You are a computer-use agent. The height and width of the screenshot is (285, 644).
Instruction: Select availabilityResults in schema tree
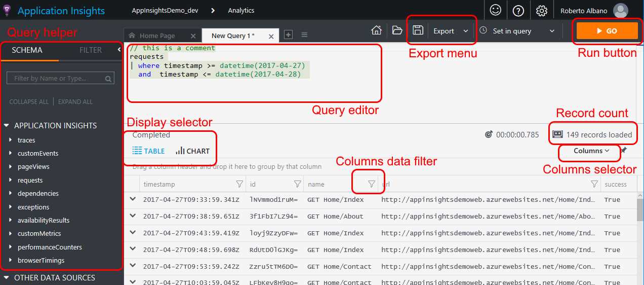click(x=44, y=220)
